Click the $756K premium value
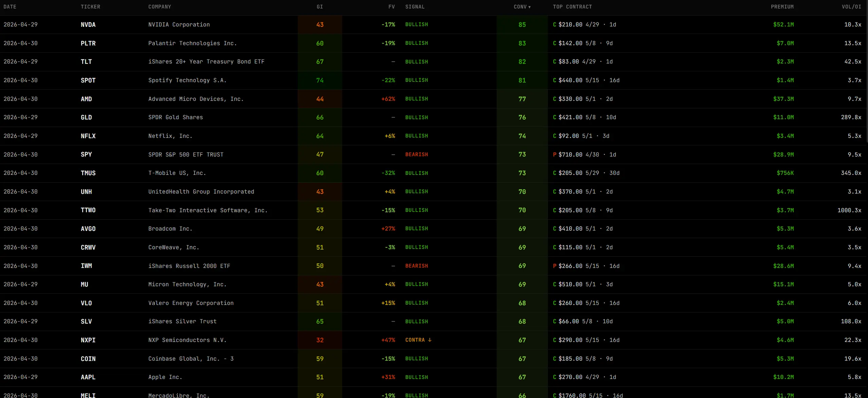 tap(785, 173)
